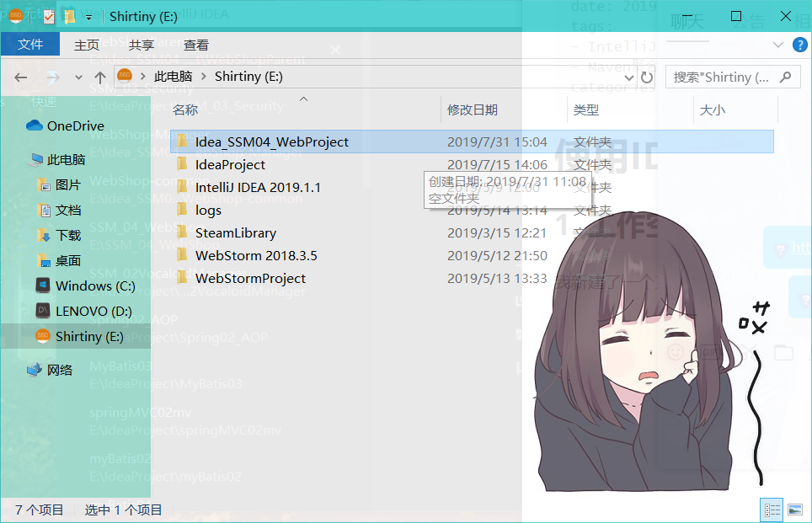Click the Properties checkmark toolbar icon
The width and height of the screenshot is (812, 523).
pyautogui.click(x=49, y=17)
